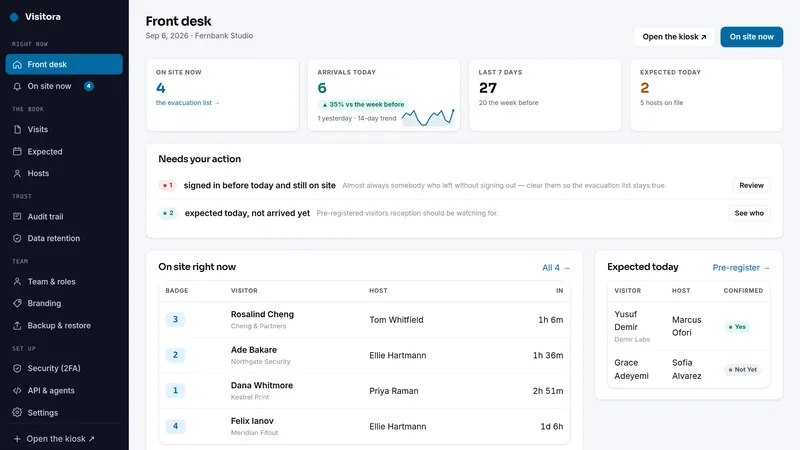Image resolution: width=800 pixels, height=450 pixels.
Task: Click the Yes confirmed pill for Yusuf Demir
Action: [x=737, y=327]
